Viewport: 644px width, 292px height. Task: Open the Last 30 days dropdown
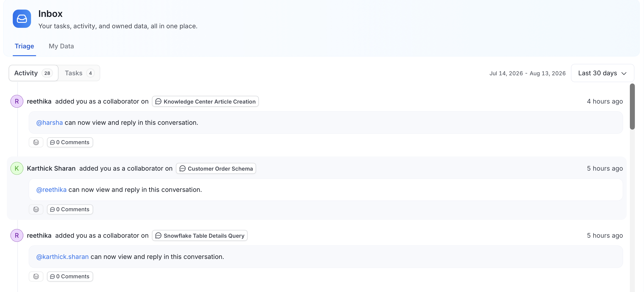(602, 73)
